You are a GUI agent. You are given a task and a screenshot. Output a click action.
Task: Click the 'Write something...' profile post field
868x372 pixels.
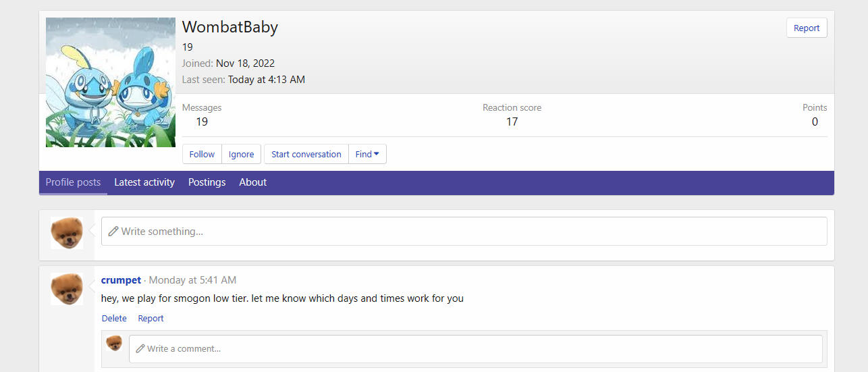tap(464, 232)
